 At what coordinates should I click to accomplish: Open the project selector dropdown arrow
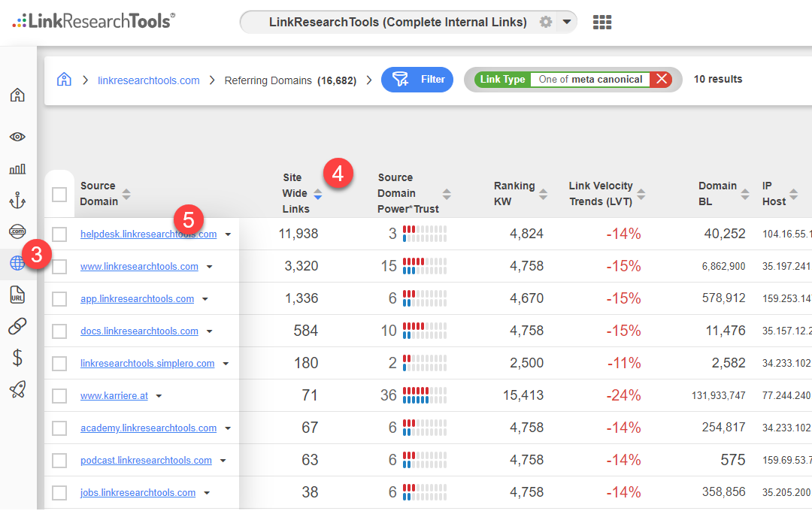pyautogui.click(x=567, y=23)
